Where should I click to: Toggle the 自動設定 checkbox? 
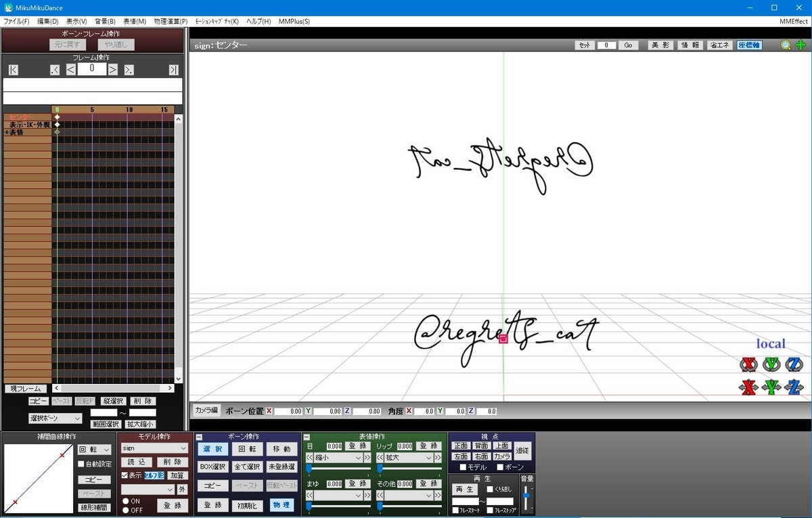[81, 465]
